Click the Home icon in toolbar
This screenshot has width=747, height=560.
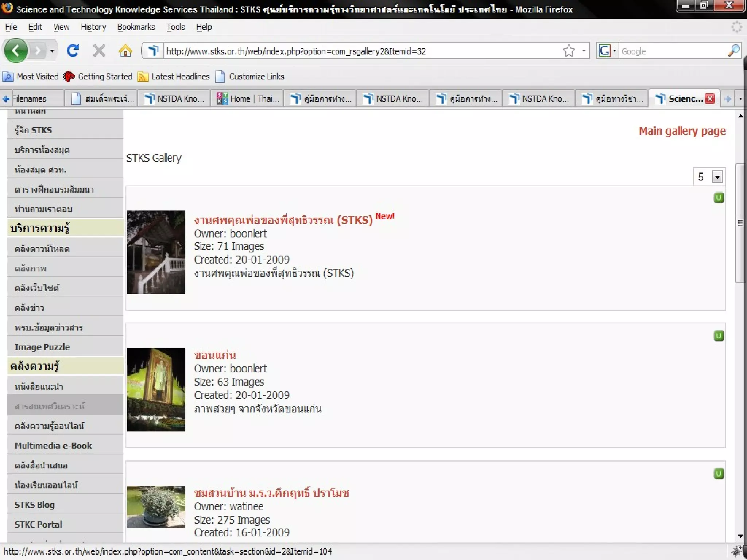125,51
